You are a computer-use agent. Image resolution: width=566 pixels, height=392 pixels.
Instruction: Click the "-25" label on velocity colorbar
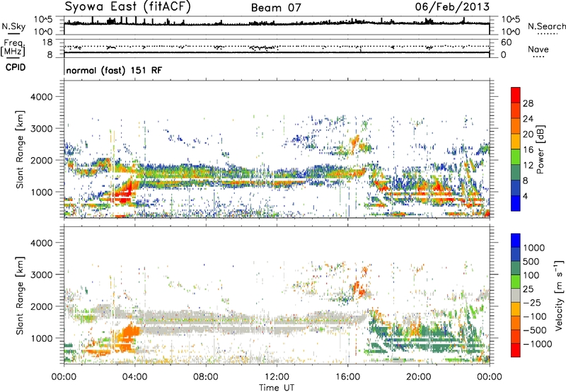pos(533,302)
